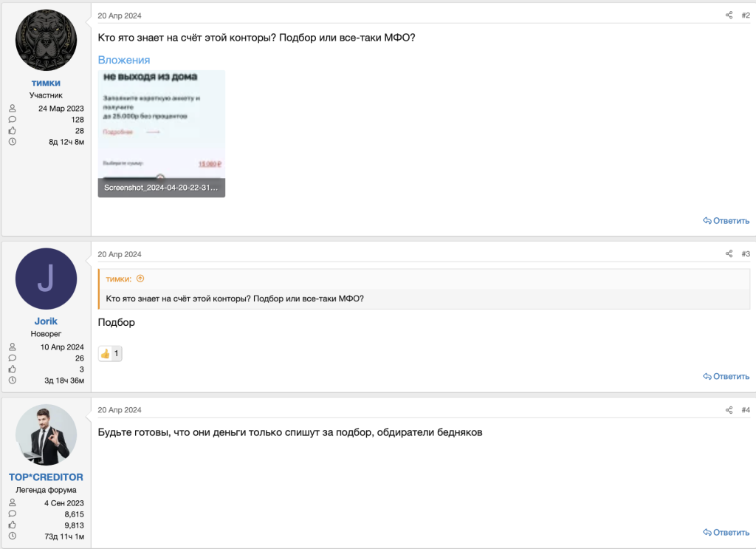Open TOP*CREDITOR's avatar photo
756x549 pixels.
46,435
